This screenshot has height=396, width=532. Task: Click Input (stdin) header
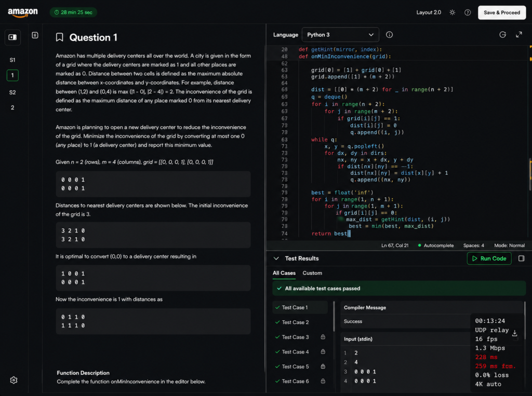(x=358, y=339)
